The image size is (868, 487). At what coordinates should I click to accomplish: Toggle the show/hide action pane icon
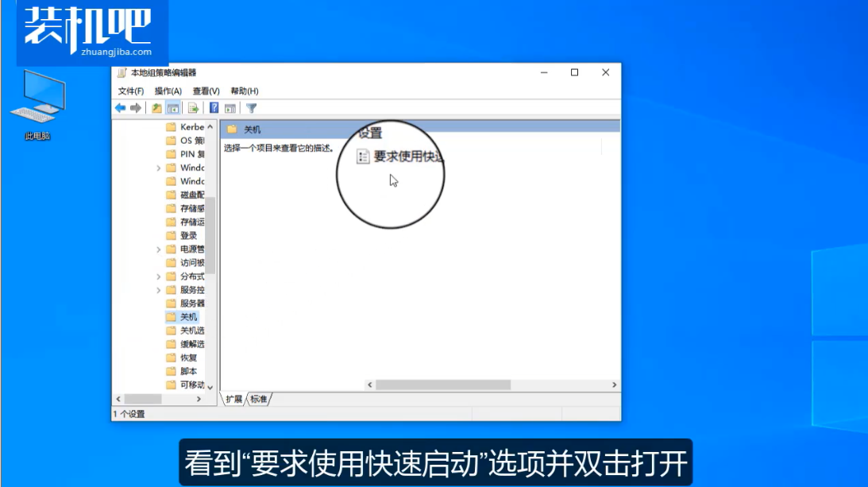[x=230, y=108]
